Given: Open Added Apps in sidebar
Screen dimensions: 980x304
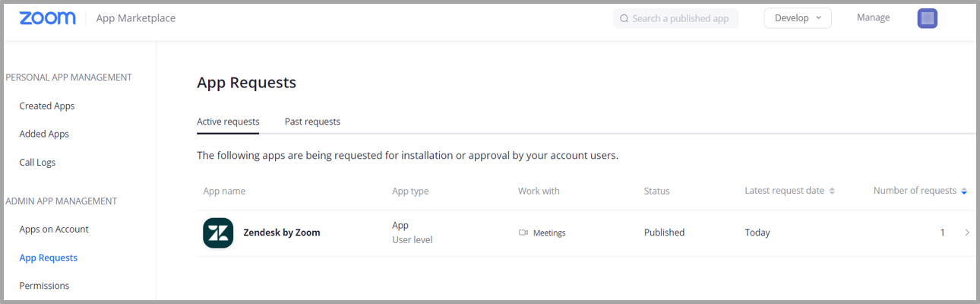Looking at the screenshot, I should tap(44, 134).
